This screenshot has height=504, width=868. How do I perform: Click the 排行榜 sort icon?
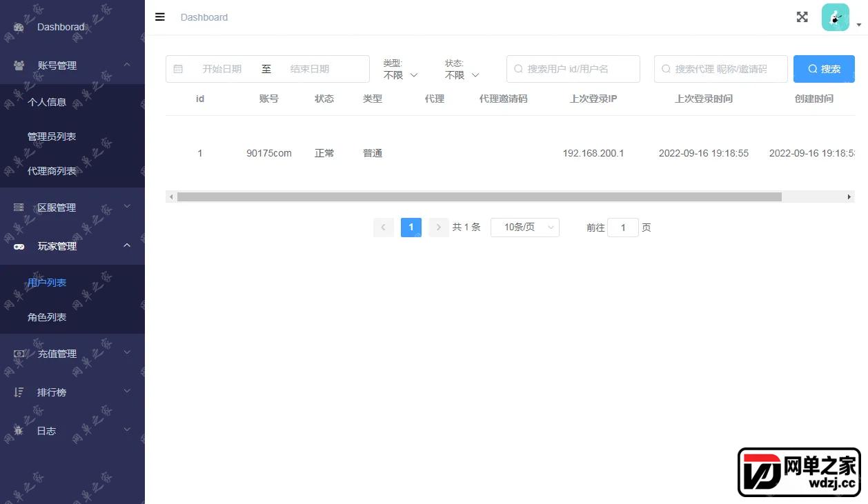(x=19, y=392)
